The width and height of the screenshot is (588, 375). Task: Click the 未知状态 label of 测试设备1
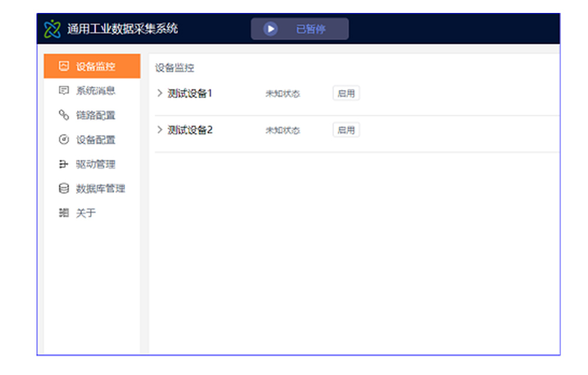(282, 93)
